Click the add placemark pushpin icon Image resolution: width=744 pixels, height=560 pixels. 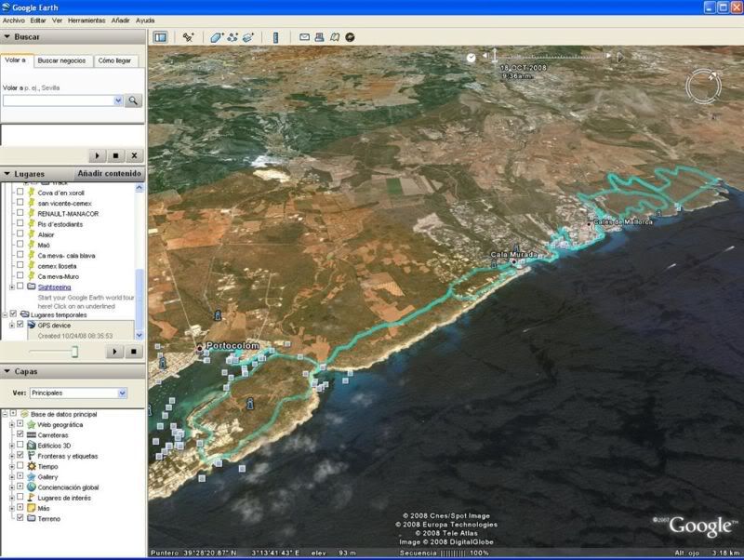point(188,37)
